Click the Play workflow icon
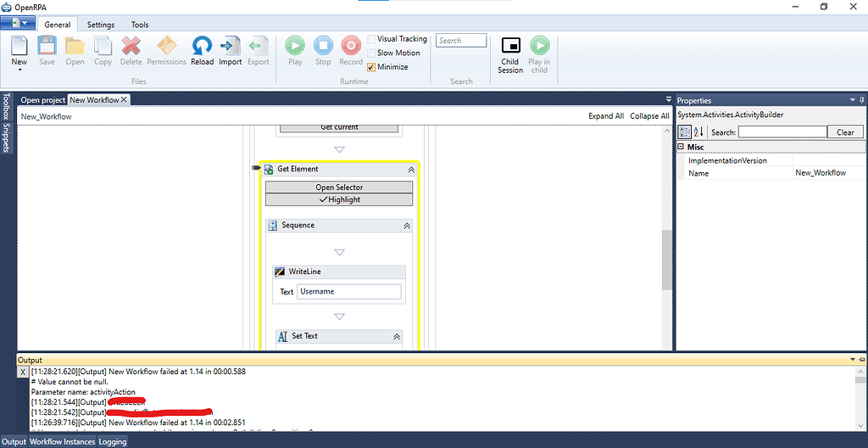The width and height of the screenshot is (868, 448). (295, 46)
